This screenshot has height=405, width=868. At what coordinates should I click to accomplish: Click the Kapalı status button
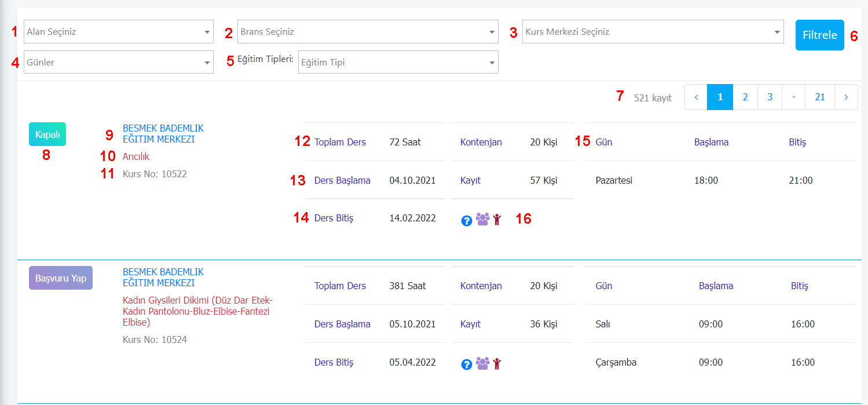coord(47,134)
